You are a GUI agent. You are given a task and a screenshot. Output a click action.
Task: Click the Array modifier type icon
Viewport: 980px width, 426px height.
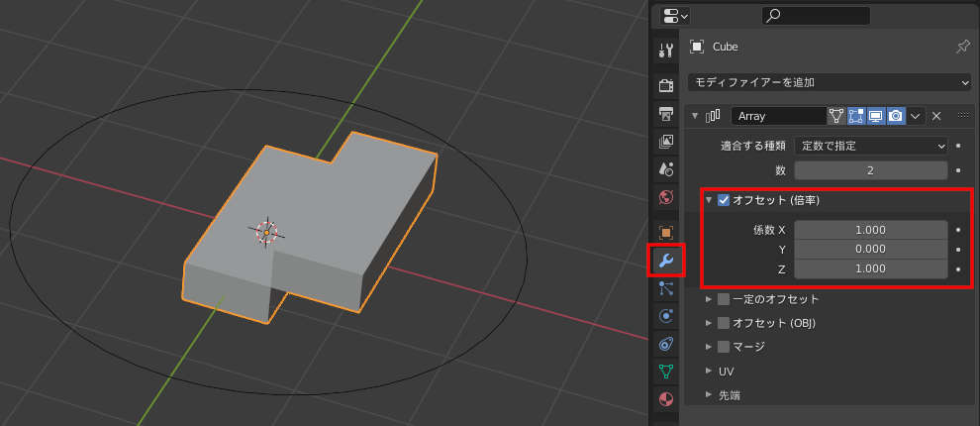click(713, 116)
